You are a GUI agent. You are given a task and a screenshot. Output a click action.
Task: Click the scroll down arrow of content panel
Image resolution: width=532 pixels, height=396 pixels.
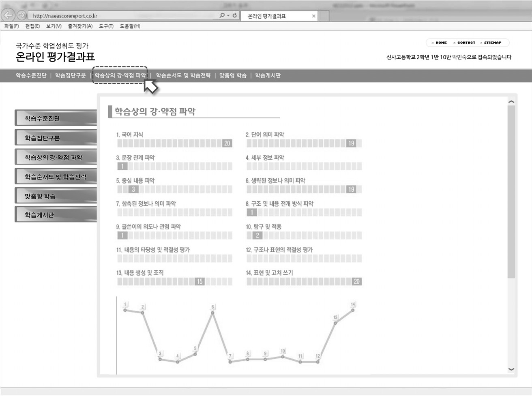tap(511, 369)
